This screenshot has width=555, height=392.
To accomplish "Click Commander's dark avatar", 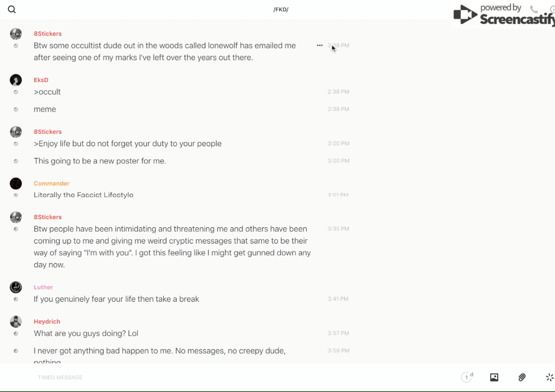I will [x=16, y=184].
